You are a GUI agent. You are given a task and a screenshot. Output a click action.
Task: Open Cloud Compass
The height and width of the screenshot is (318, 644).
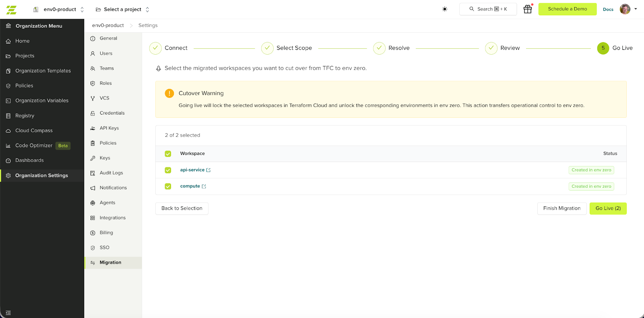(x=42, y=131)
